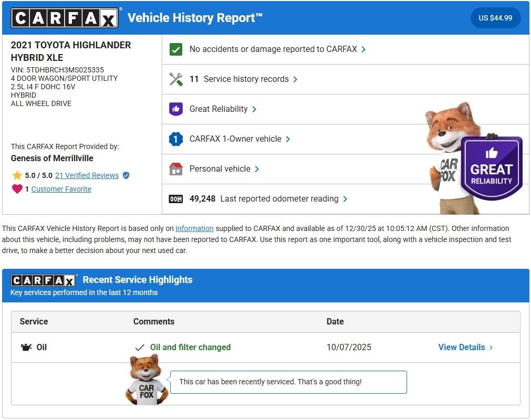Expand No accidents or damage reported row

(363, 49)
